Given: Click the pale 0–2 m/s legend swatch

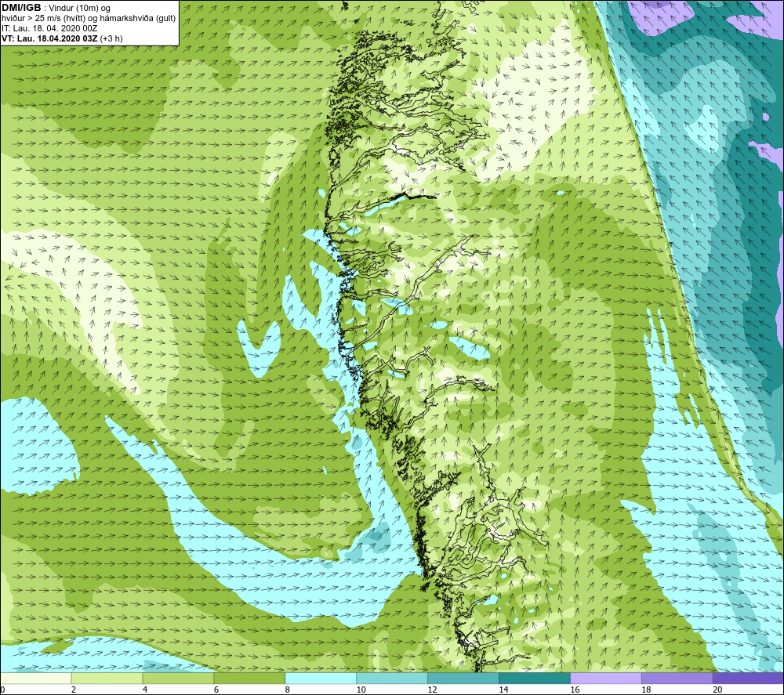Looking at the screenshot, I should pyautogui.click(x=36, y=679).
